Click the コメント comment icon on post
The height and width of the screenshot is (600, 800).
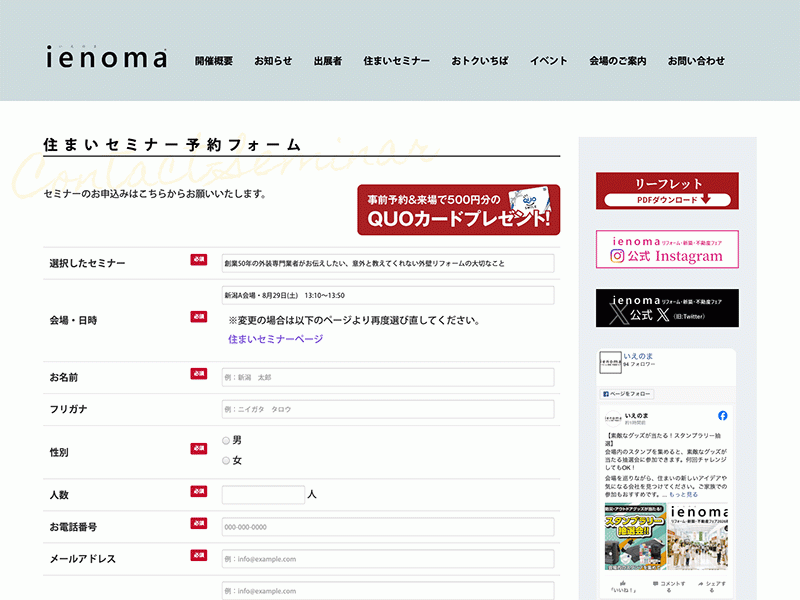pyautogui.click(x=656, y=583)
